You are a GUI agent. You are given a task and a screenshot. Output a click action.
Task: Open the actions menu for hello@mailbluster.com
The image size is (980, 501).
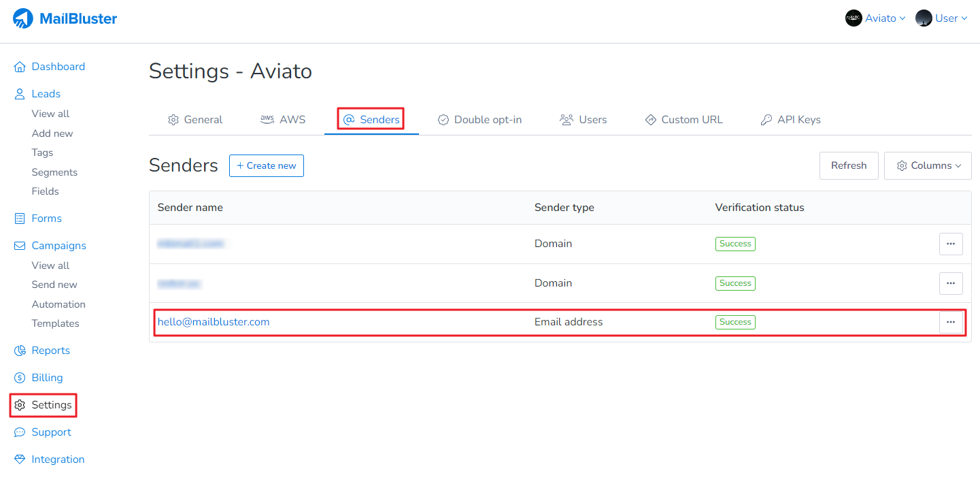(x=950, y=322)
